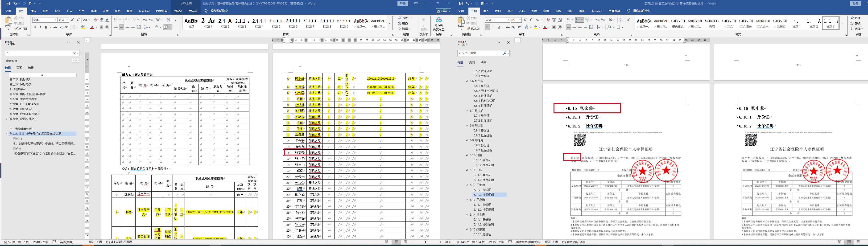Open Table Design (表设计) tab
Viewport: 868px width, 246px height.
click(178, 11)
